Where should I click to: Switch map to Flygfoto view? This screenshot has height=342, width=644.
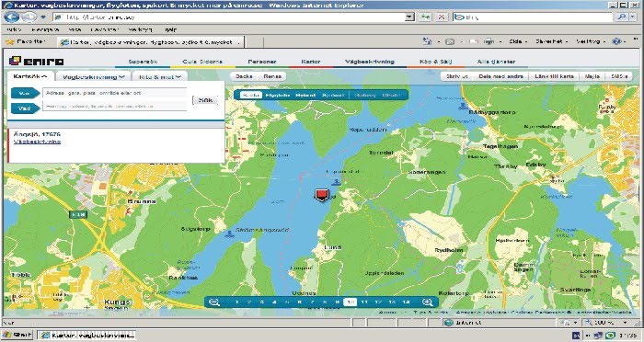pyautogui.click(x=278, y=96)
